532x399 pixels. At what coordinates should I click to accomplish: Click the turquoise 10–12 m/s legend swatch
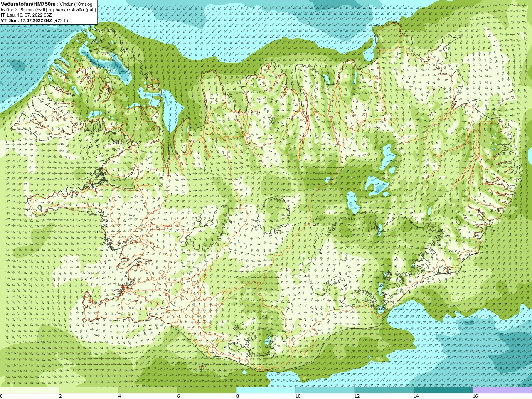tap(325, 390)
